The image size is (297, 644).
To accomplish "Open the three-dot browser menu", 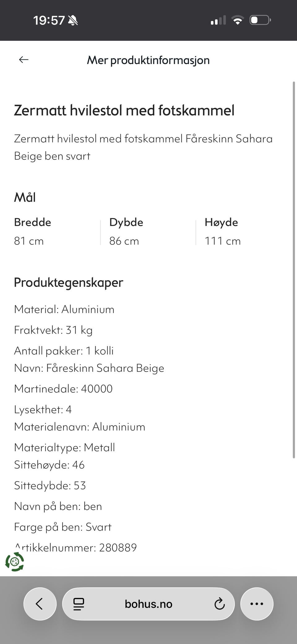I will [257, 603].
